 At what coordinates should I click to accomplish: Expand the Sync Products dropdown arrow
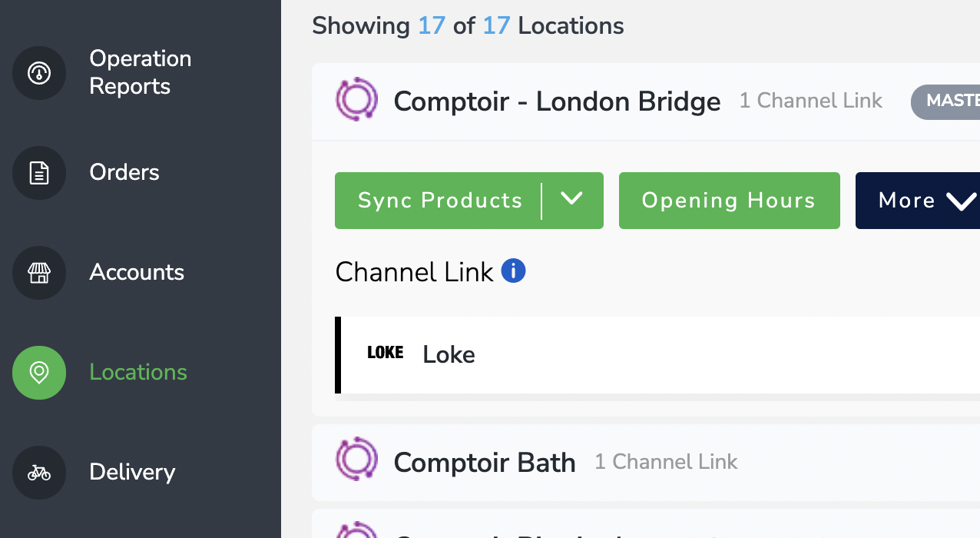(x=571, y=200)
